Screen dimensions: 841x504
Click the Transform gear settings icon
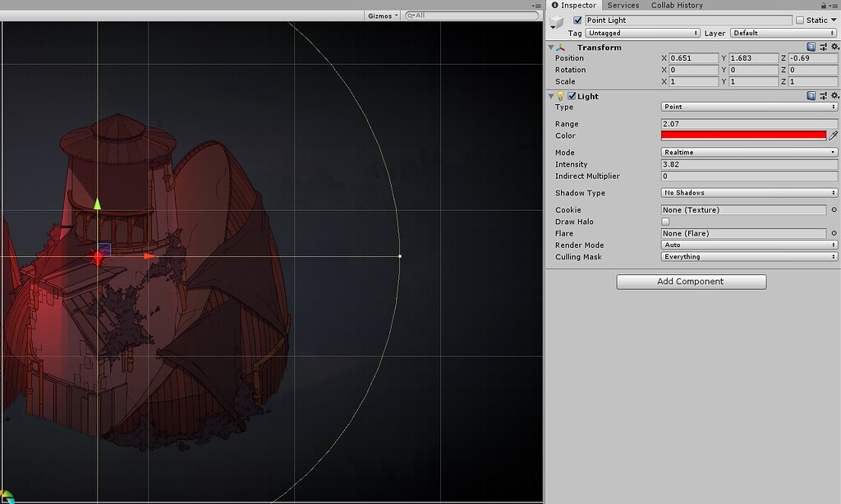(x=836, y=47)
